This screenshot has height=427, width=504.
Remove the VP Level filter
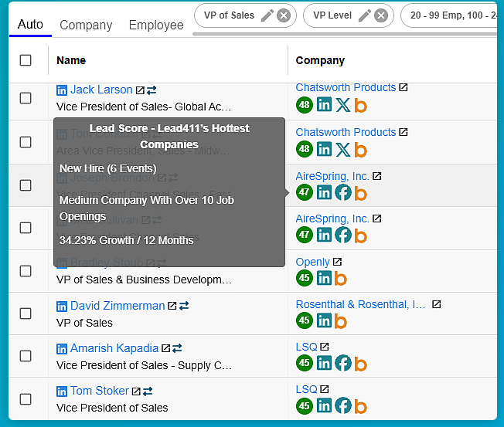(381, 15)
